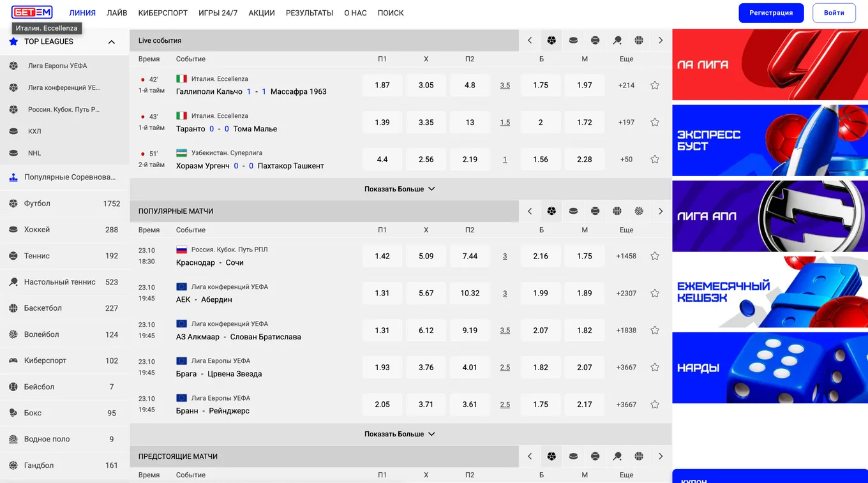The image size is (868, 483).
Task: Expand Показать Больше under Live события
Action: pyautogui.click(x=400, y=189)
